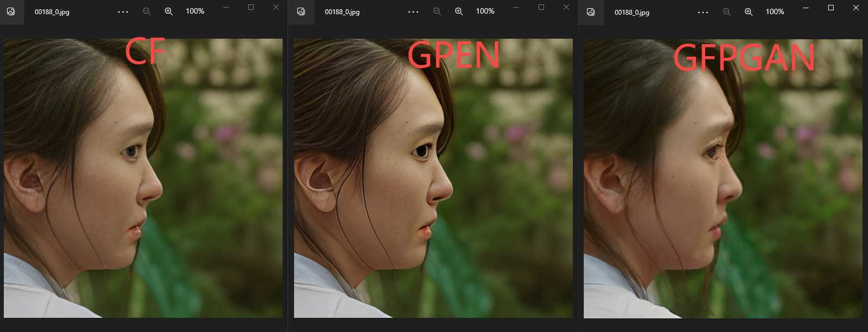Screen dimensions: 868x332
Task: Click the 100% zoom level in CF window
Action: pyautogui.click(x=195, y=11)
